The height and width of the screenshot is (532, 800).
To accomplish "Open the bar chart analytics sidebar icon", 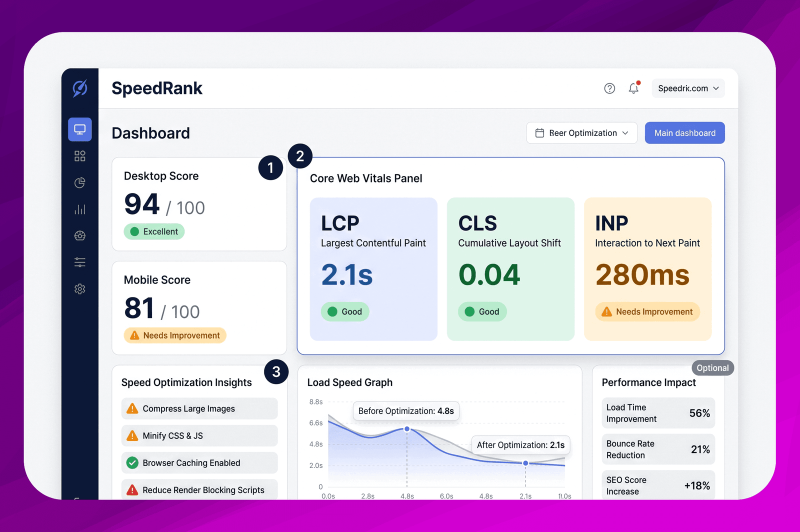I will click(x=80, y=209).
